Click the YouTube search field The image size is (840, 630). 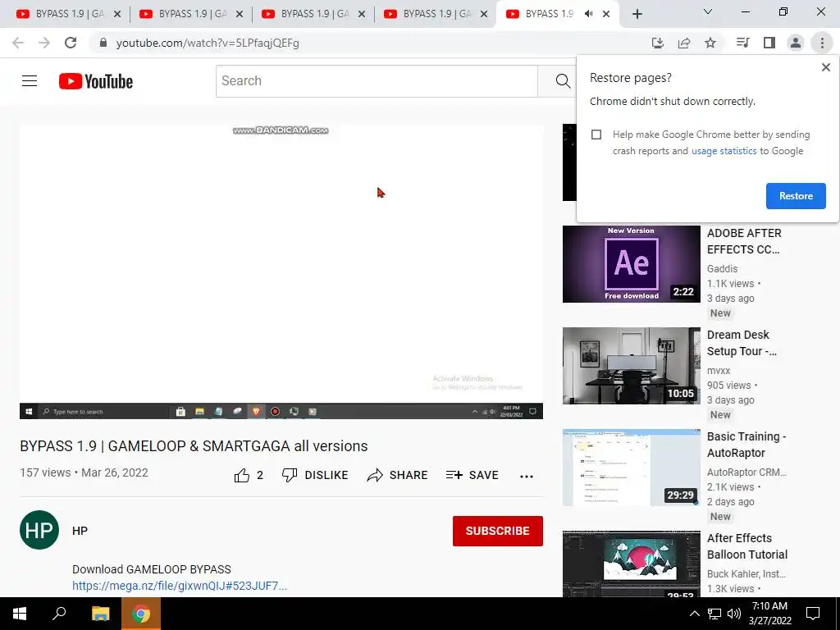(x=377, y=81)
